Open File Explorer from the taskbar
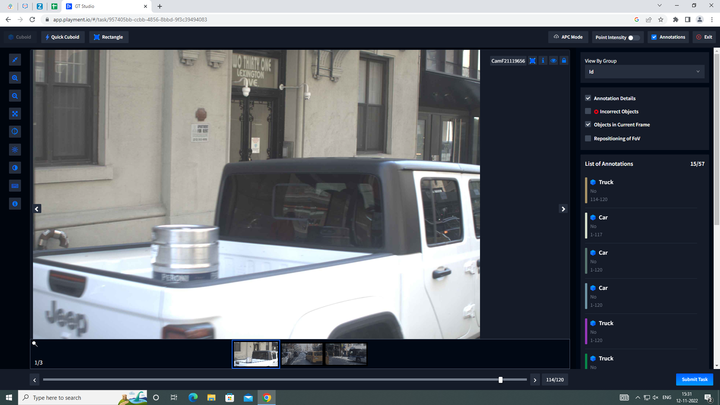The width and height of the screenshot is (720, 405). tap(211, 398)
